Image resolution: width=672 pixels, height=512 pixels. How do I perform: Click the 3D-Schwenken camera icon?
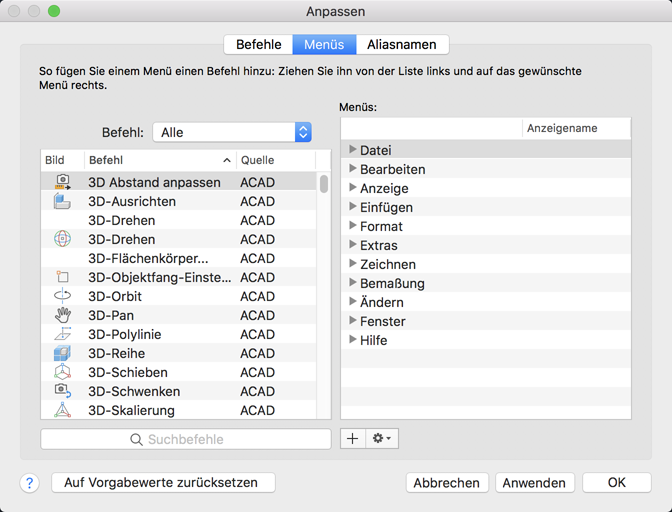(x=62, y=391)
